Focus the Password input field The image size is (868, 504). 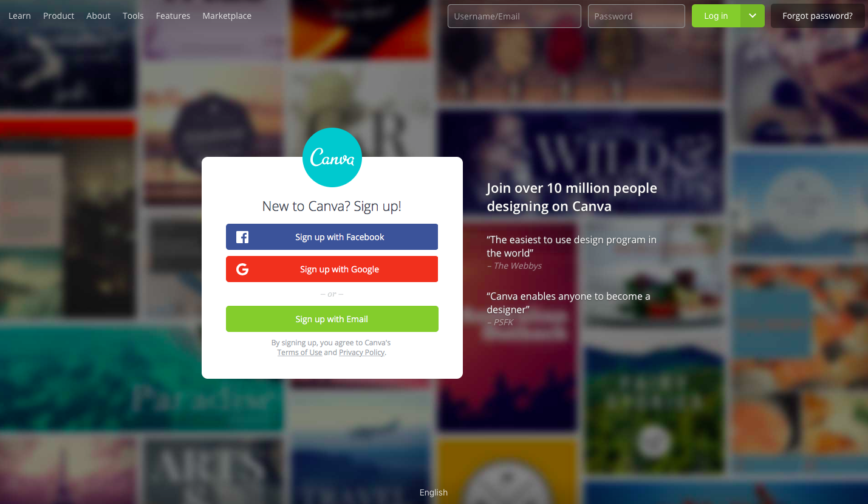tap(637, 16)
